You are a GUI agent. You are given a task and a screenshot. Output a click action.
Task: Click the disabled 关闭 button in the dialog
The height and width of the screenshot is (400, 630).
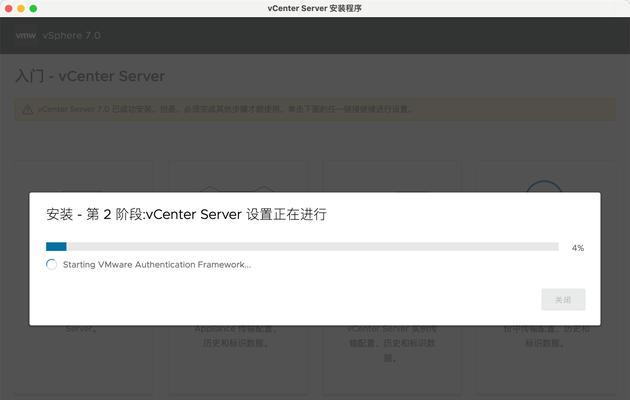coord(563,300)
